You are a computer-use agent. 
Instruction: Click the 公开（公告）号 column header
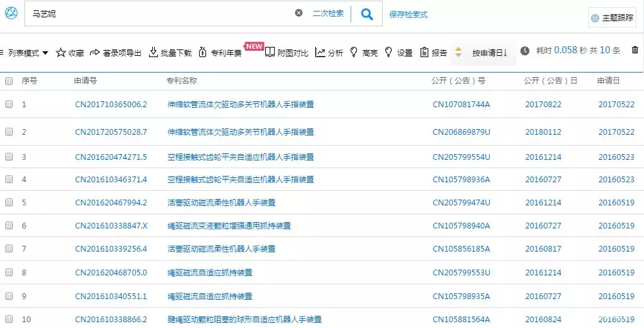tap(458, 80)
